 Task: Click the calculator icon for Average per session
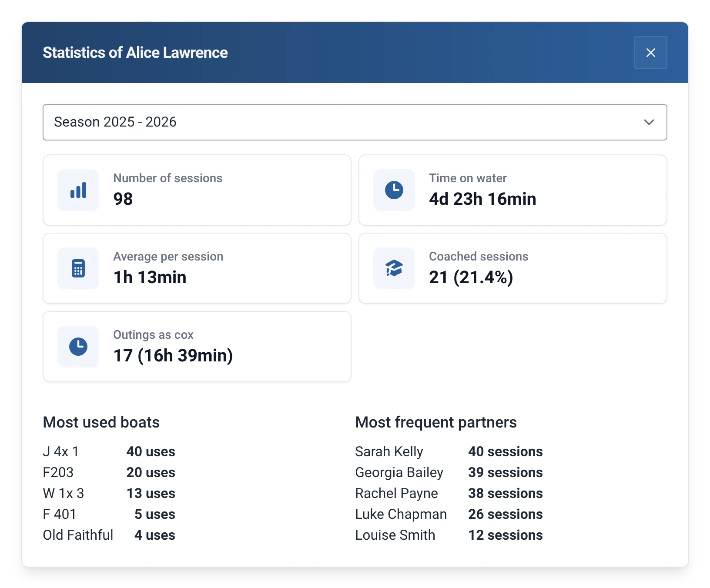tap(78, 268)
